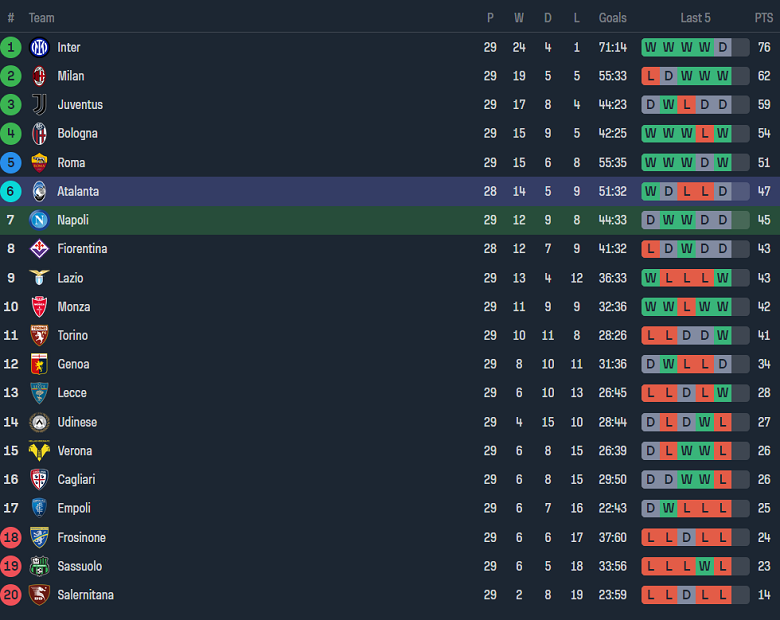This screenshot has width=780, height=620.
Task: Click the green position 1 badge
Action: tap(11, 47)
